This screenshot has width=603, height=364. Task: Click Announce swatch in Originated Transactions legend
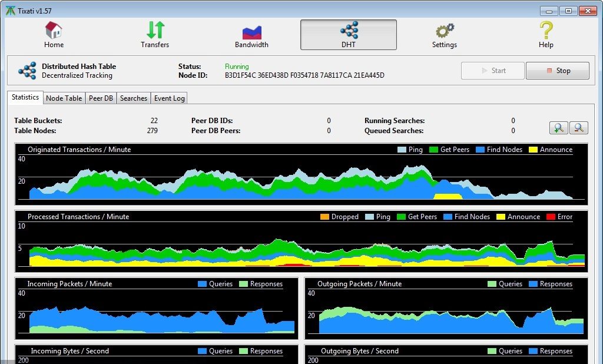pos(533,150)
